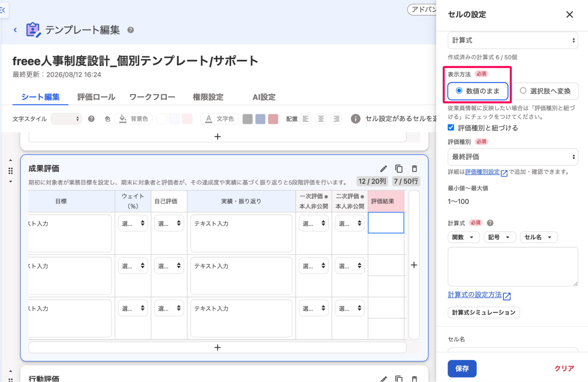The image size is (588, 382).
Task: Open first row ウェイト select
Action: click(x=133, y=223)
